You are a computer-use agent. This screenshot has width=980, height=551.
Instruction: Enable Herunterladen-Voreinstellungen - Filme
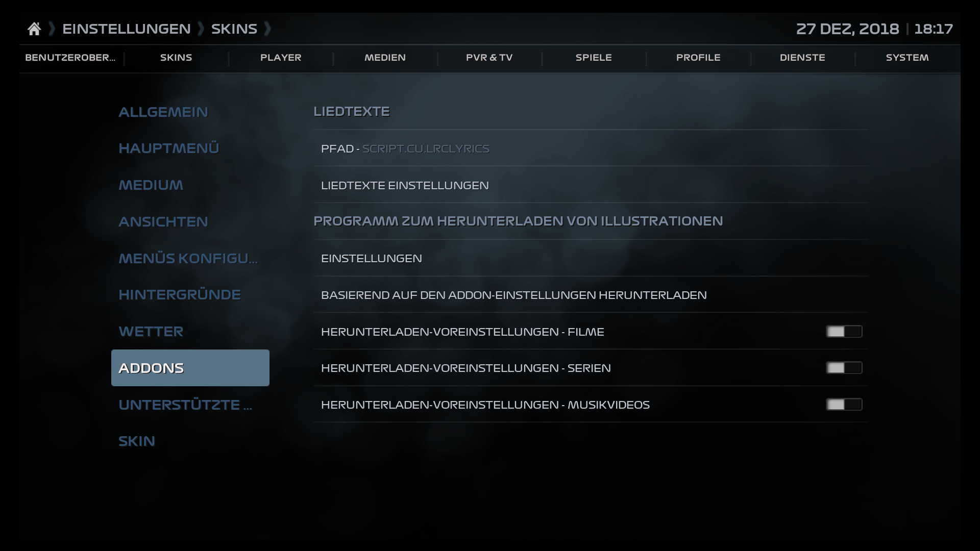tap(844, 332)
